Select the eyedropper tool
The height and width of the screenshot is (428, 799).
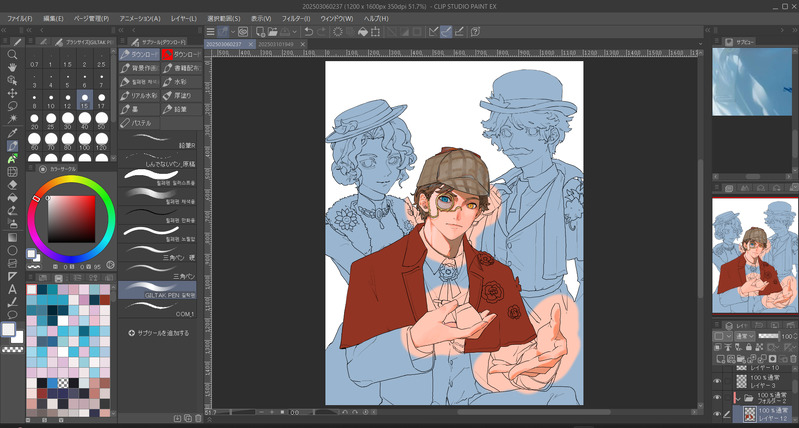pos(12,132)
